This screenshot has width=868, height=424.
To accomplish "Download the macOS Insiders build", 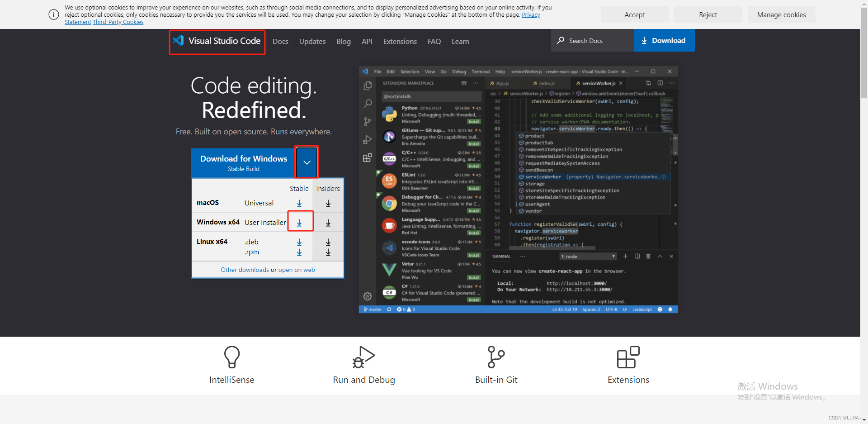I will 328,203.
